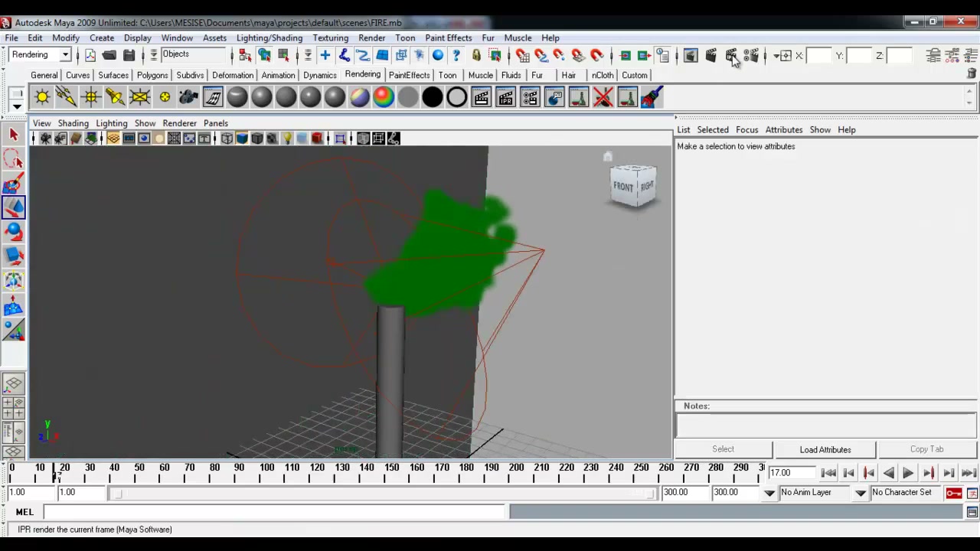Screen dimensions: 980x551
Task: Select the Paint Effects brush shelf icon
Action: [x=652, y=97]
